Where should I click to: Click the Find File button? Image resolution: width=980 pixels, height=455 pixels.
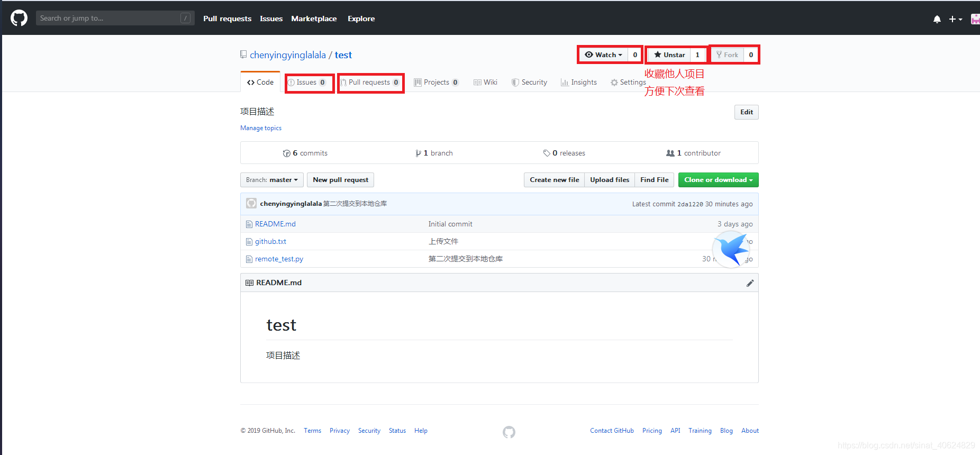[655, 180]
